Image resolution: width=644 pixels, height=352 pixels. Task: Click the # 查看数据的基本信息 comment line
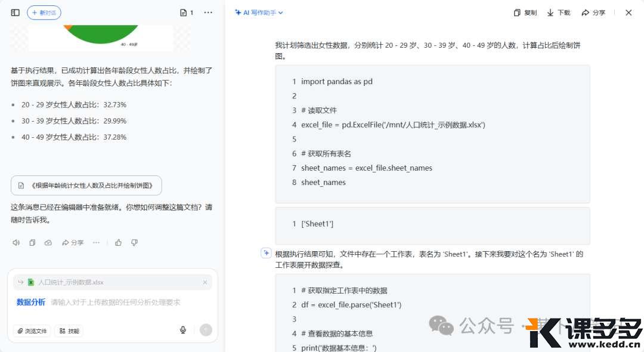click(337, 334)
